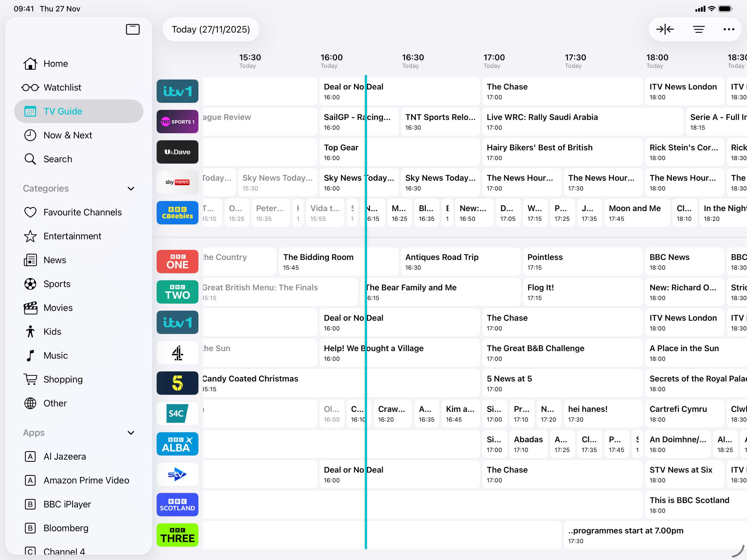Select the TNT Sports 1 channel logo
Viewport: 747px width, 560px height.
177,122
